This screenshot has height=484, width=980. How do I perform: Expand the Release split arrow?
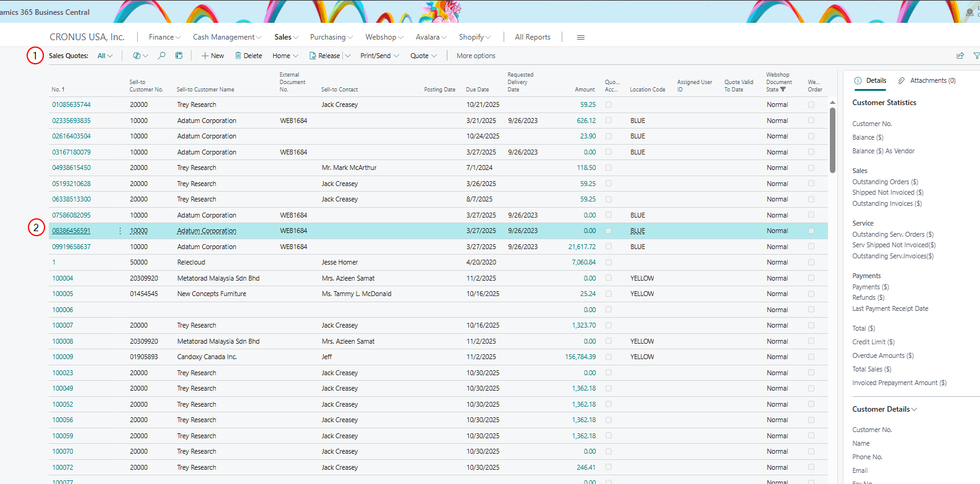click(348, 56)
